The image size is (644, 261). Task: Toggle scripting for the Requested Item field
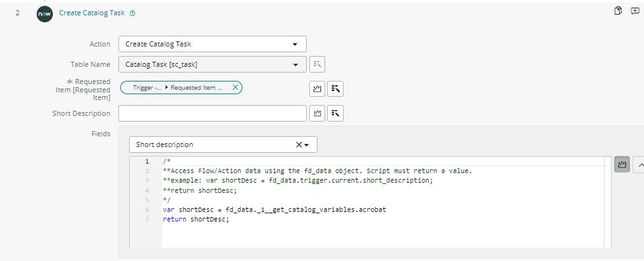tap(317, 88)
